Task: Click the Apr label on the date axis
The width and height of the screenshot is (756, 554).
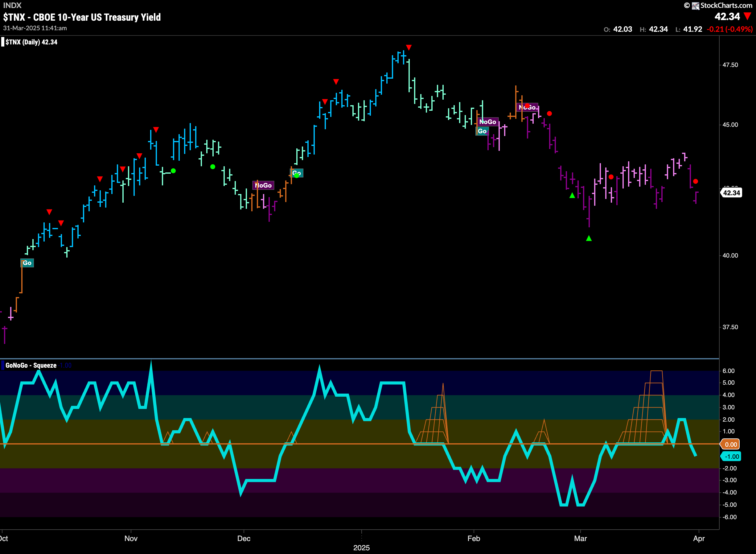Action: click(x=699, y=538)
